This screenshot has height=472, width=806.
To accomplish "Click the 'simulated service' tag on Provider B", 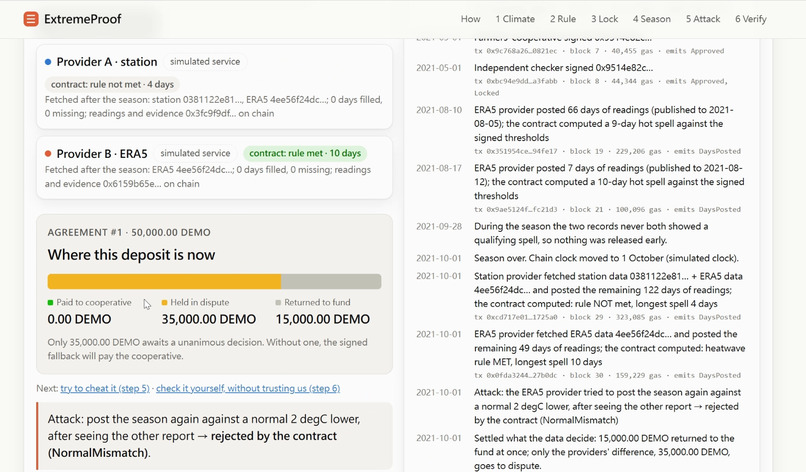I will pos(195,153).
